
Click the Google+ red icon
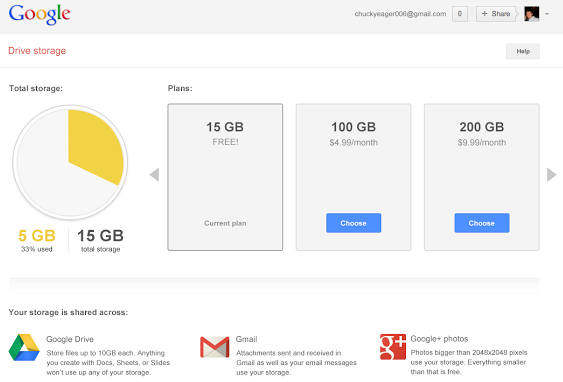393,347
